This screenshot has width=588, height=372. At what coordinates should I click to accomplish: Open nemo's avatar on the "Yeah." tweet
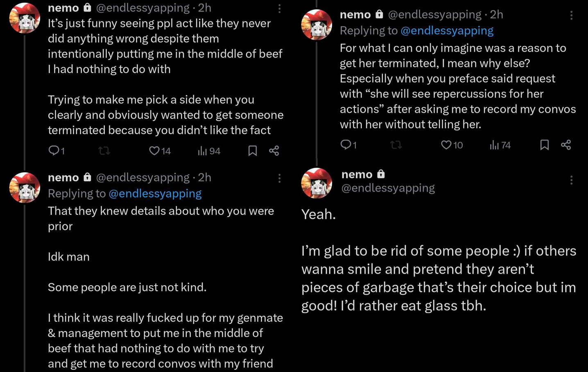click(317, 183)
